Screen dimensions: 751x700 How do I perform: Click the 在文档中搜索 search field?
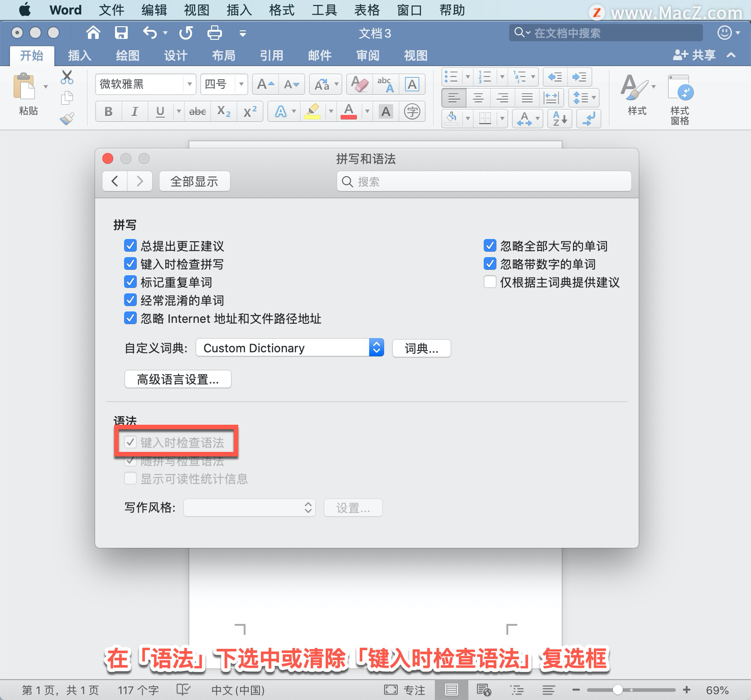point(606,33)
